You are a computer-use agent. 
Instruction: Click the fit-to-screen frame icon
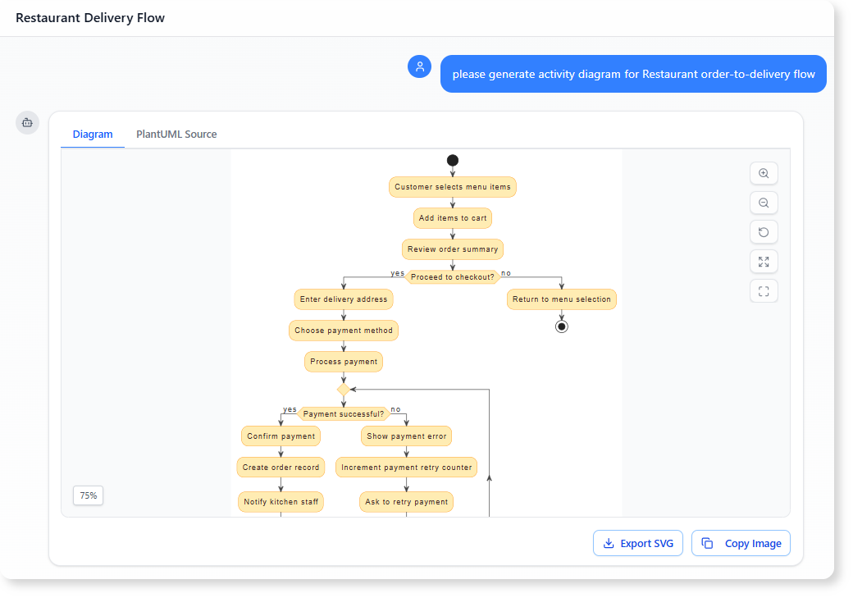pos(764,291)
